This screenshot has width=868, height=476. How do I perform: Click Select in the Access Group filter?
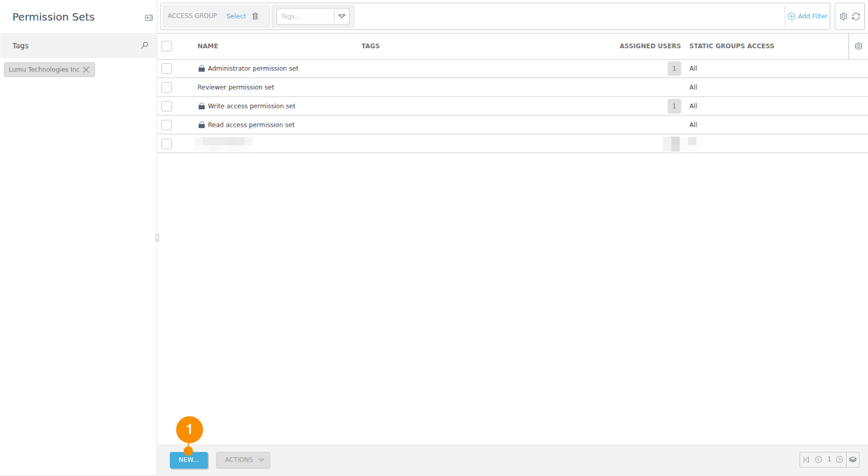point(236,16)
